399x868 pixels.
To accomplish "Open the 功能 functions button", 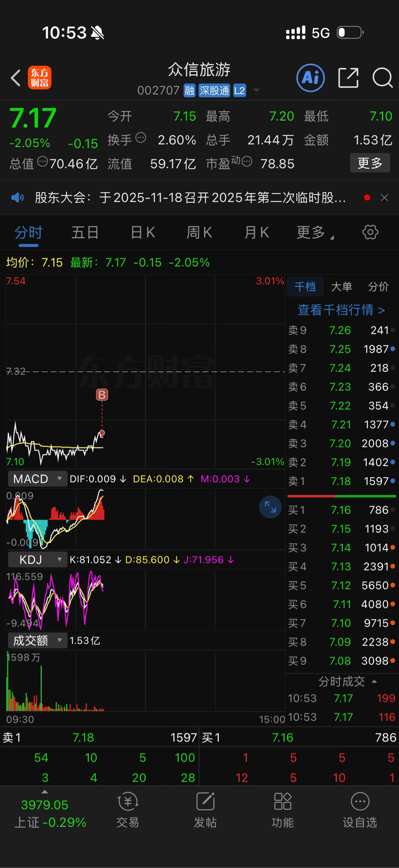I will 283,810.
